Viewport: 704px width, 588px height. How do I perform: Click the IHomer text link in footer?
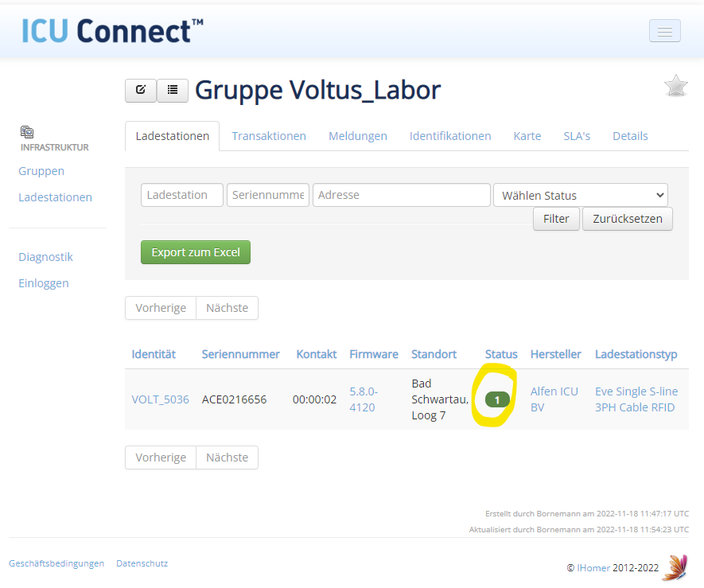(x=593, y=568)
